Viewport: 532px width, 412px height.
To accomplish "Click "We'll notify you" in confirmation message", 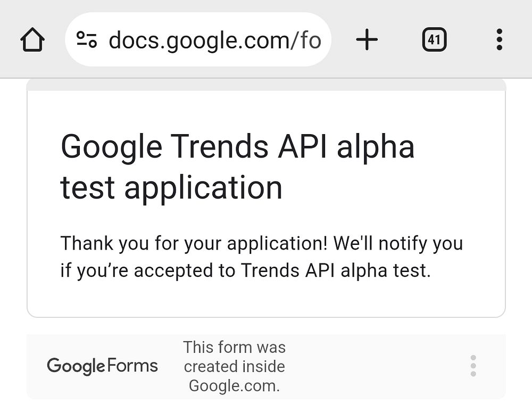I will [398, 244].
